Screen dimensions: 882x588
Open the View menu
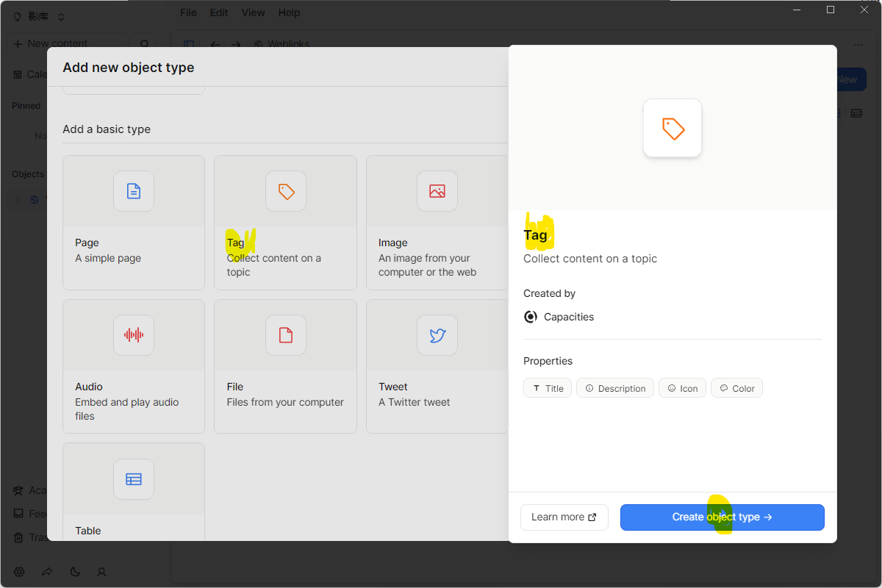(x=253, y=12)
